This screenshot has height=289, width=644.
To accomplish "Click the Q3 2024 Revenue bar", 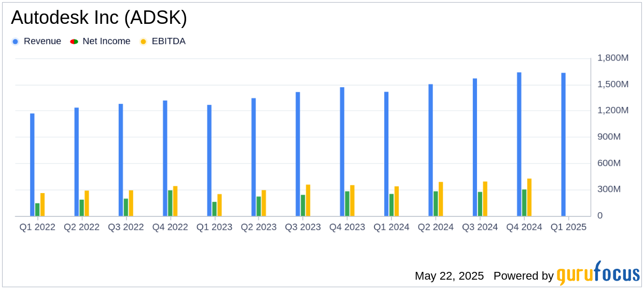I will (475, 147).
